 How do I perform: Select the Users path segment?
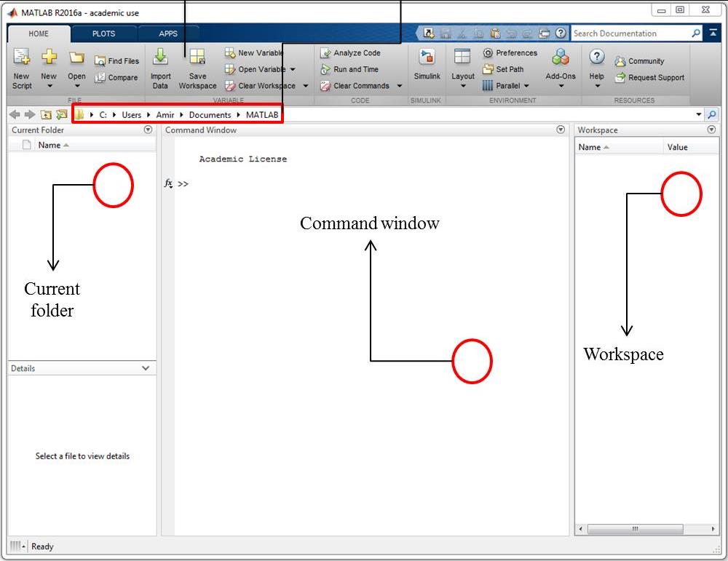click(131, 115)
